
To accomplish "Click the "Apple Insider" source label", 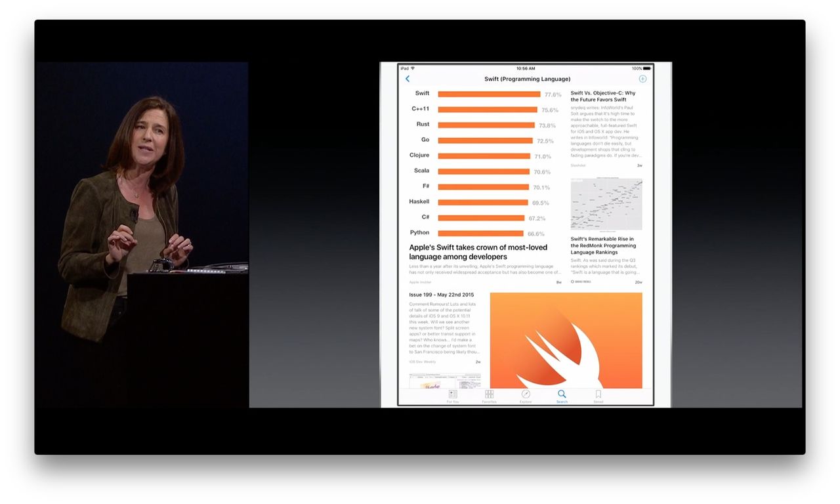I will click(x=420, y=282).
